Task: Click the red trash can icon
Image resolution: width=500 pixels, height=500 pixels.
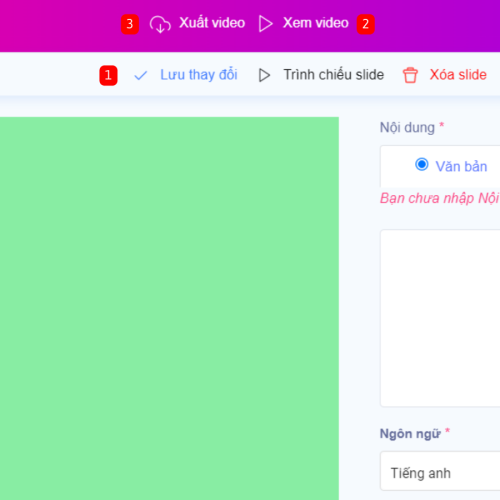Action: (410, 75)
